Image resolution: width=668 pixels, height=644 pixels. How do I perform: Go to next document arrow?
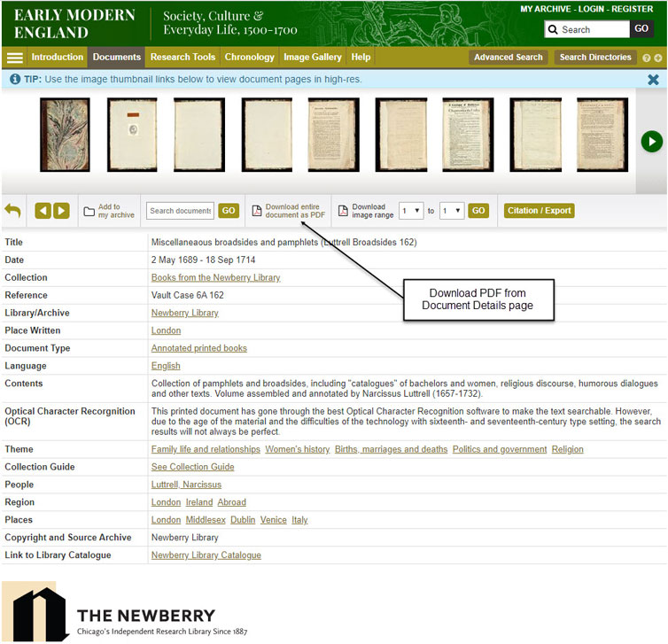click(61, 211)
